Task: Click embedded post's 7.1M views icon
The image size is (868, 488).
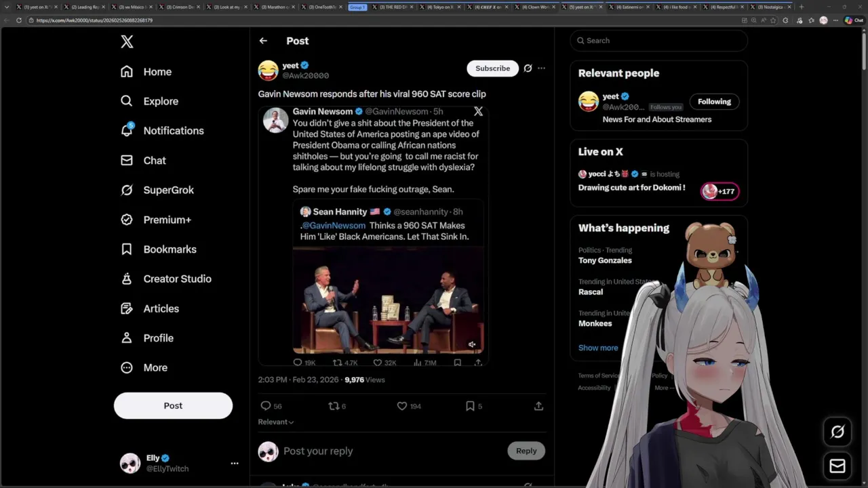Action: tap(417, 363)
